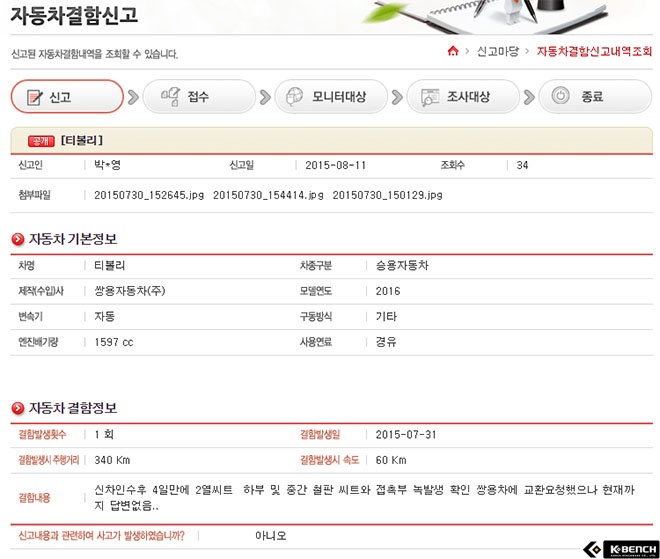Click vehicle name value 티볼리

(109, 266)
